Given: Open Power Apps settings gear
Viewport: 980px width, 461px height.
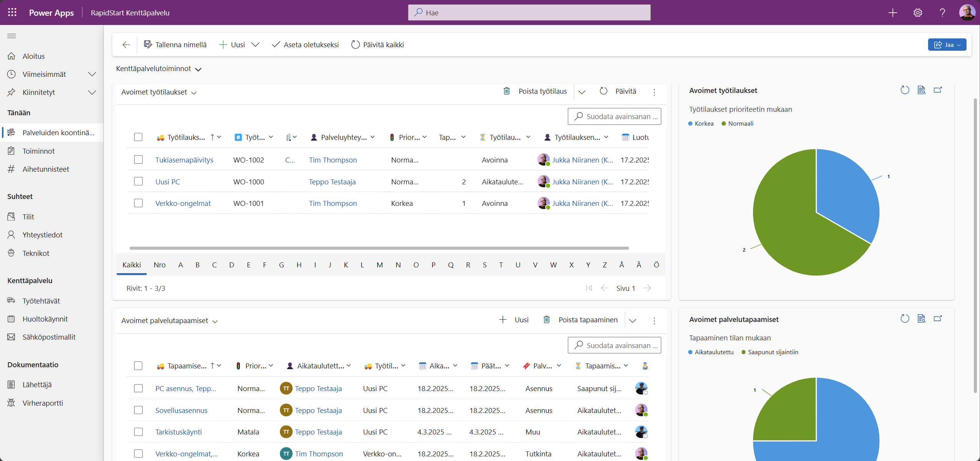Looking at the screenshot, I should click(917, 12).
